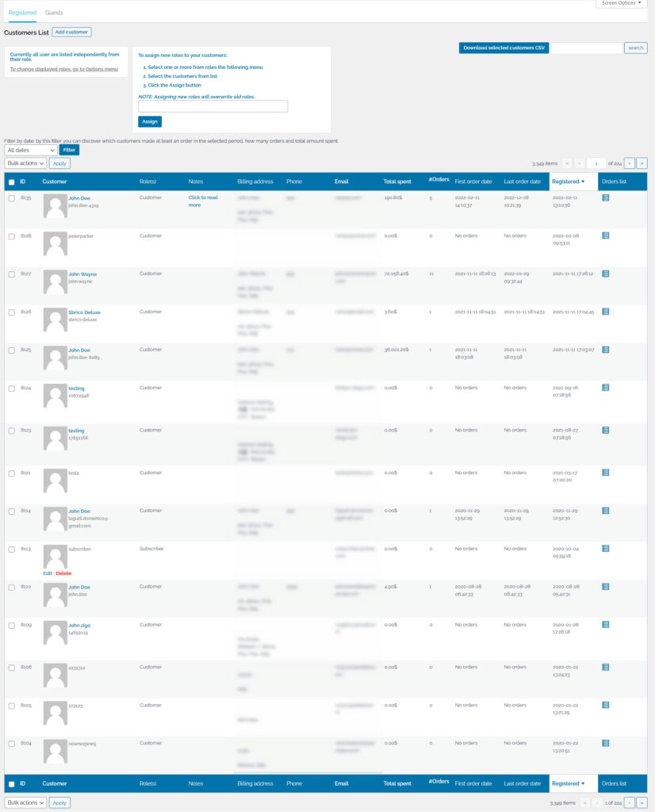Screen dimensions: 655x812
Task: Open bottom Bulk actions dropdown
Action: click(25, 802)
